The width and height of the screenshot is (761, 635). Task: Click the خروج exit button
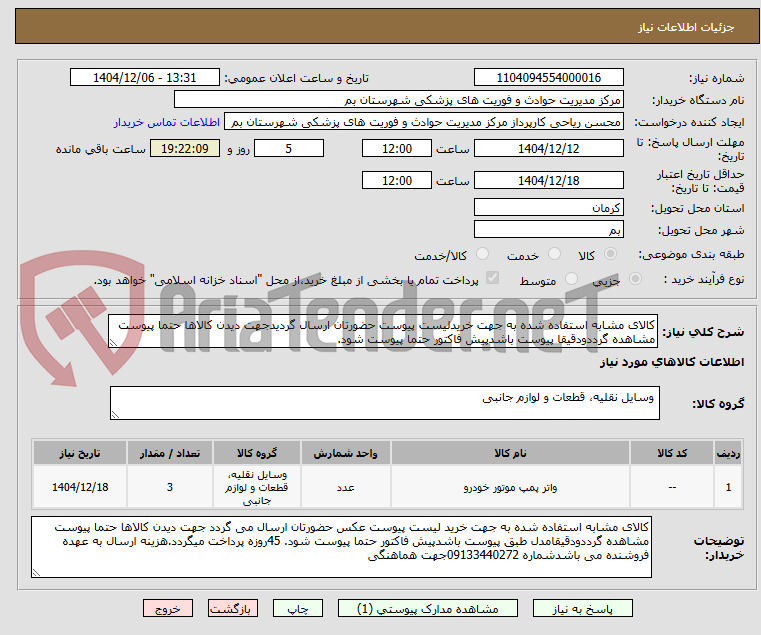click(168, 608)
